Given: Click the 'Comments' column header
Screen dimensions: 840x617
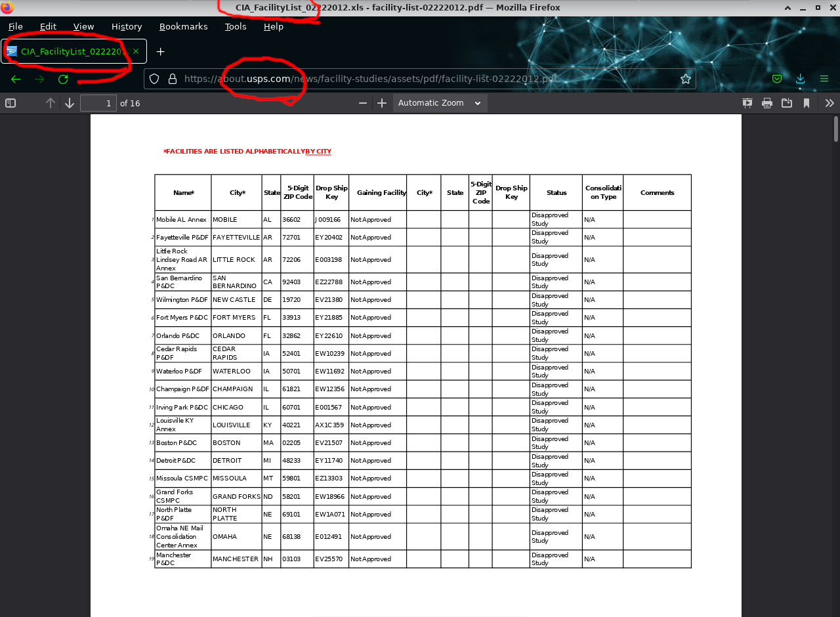Looking at the screenshot, I should pos(658,193).
